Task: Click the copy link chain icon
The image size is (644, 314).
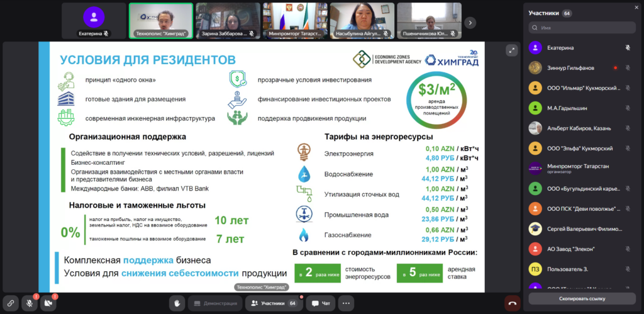Action: pos(11,303)
